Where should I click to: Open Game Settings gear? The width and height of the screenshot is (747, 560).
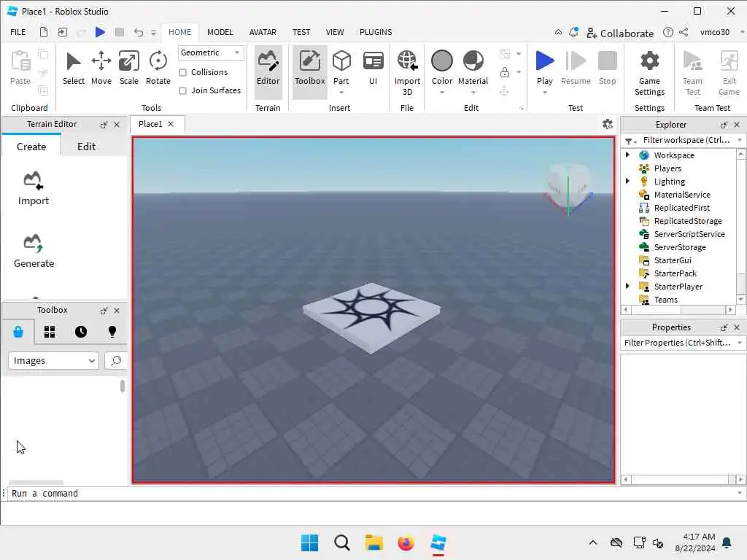pyautogui.click(x=649, y=73)
